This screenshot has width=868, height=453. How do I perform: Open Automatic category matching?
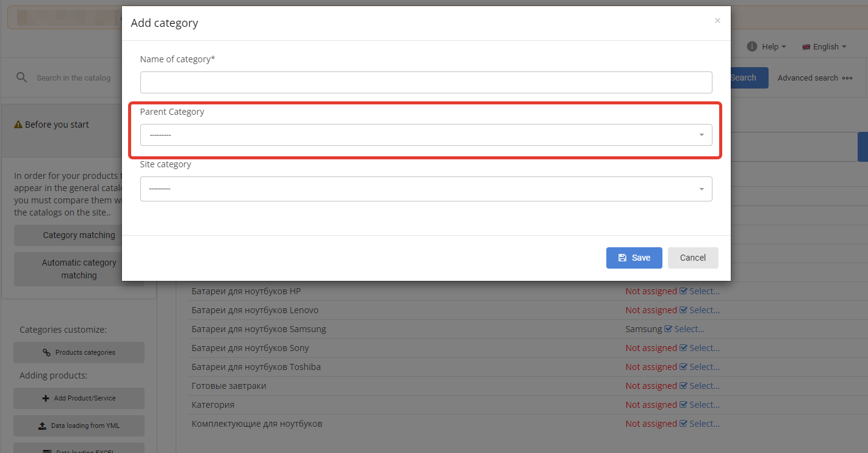pyautogui.click(x=79, y=269)
